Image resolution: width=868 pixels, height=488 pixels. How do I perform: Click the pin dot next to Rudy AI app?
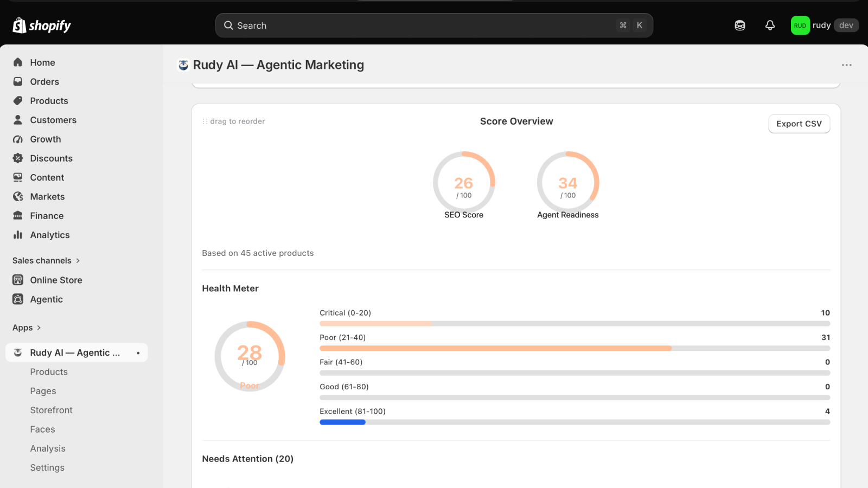click(x=138, y=353)
